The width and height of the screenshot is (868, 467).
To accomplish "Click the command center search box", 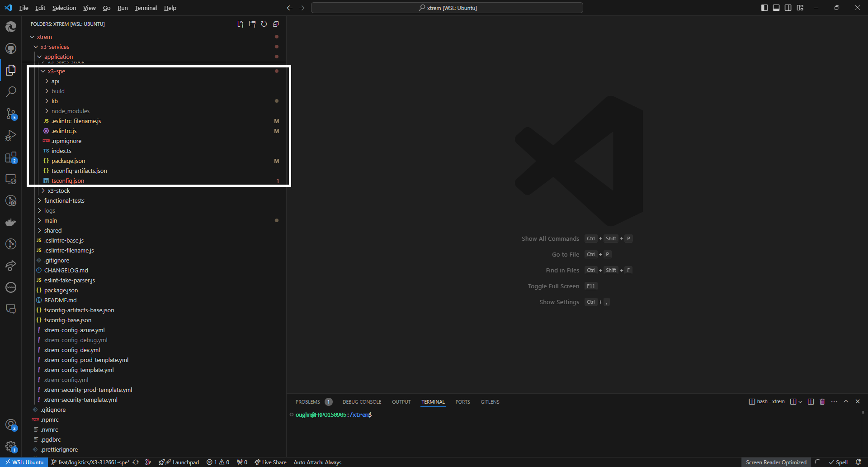I will [447, 8].
